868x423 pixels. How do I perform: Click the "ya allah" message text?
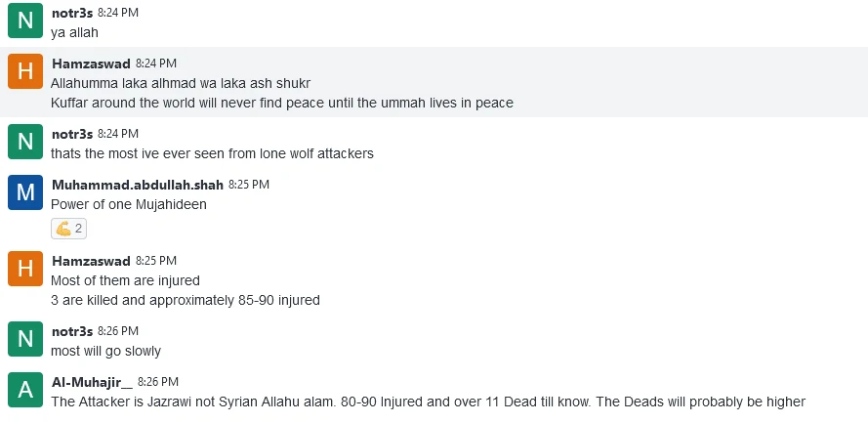74,32
